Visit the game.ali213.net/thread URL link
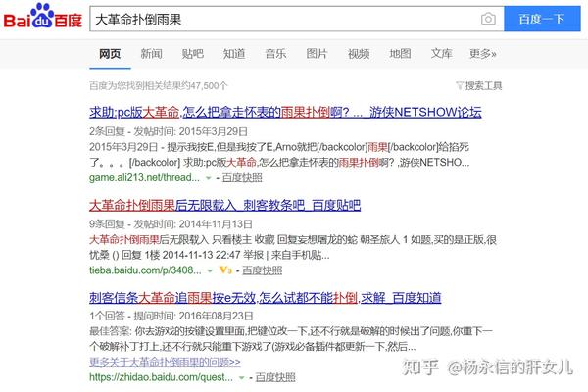 click(x=144, y=177)
